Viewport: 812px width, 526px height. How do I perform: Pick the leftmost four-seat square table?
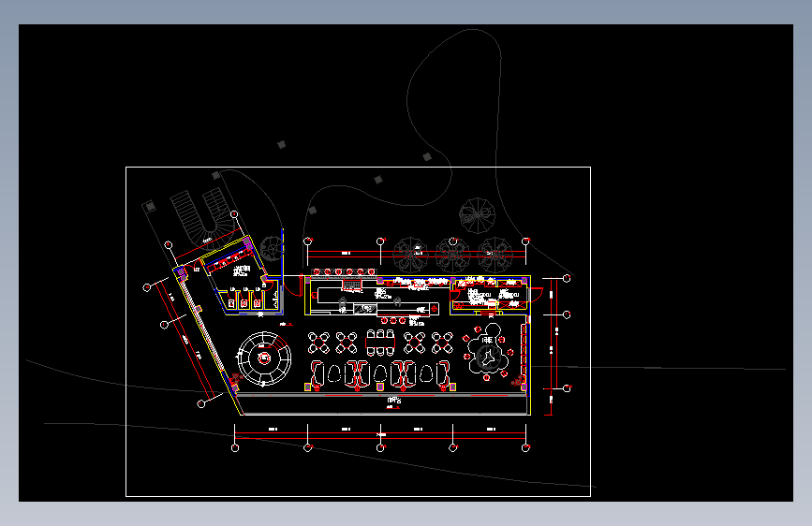click(x=318, y=343)
